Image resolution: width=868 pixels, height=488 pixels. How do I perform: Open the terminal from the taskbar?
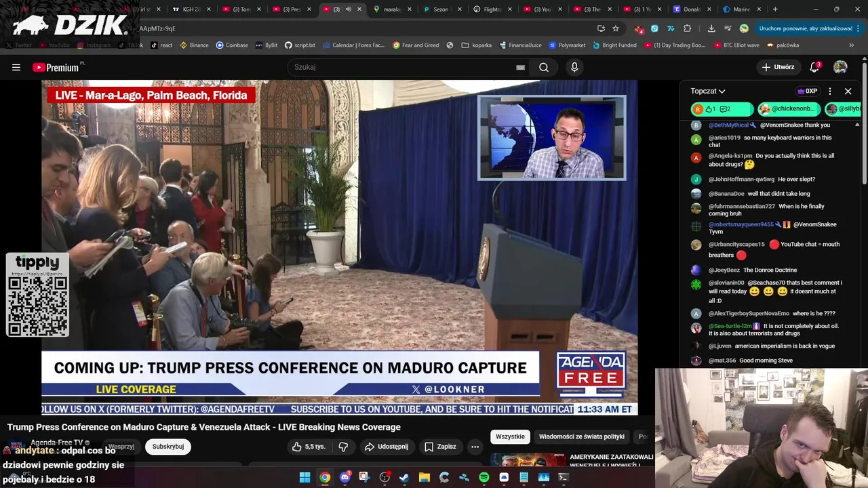(x=563, y=477)
